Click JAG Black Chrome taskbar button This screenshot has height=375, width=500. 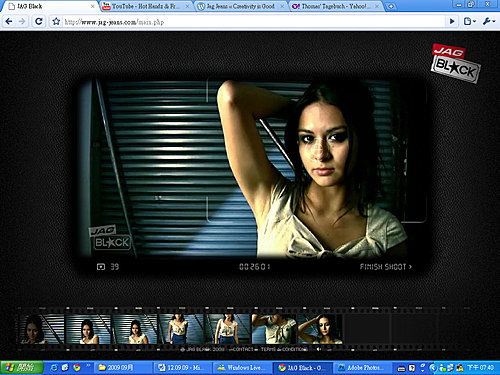tap(302, 368)
